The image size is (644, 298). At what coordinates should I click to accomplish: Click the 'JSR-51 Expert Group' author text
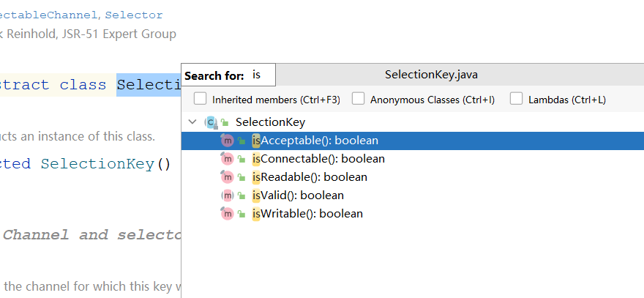(119, 34)
